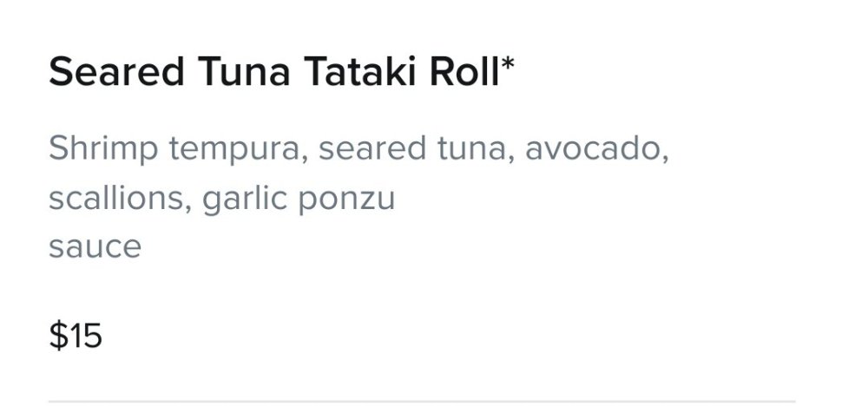The width and height of the screenshot is (868, 406).
Task: Click the first description line of ingredients
Action: point(358,150)
